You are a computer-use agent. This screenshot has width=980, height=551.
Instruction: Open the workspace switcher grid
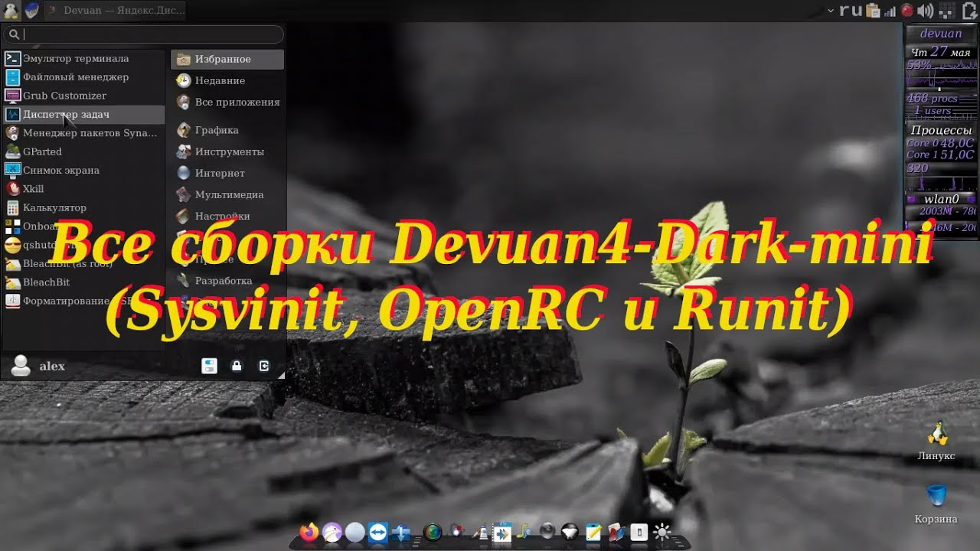point(948,11)
